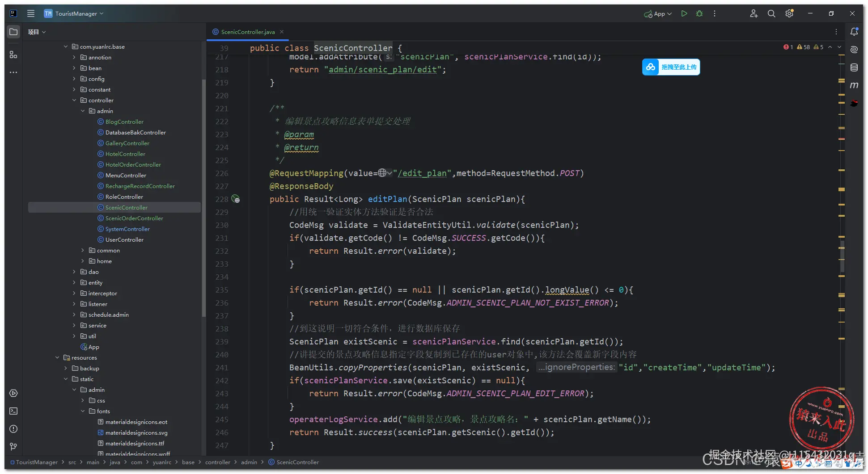
Task: Follow the admin/scenic_plan/edit link
Action: (382, 70)
